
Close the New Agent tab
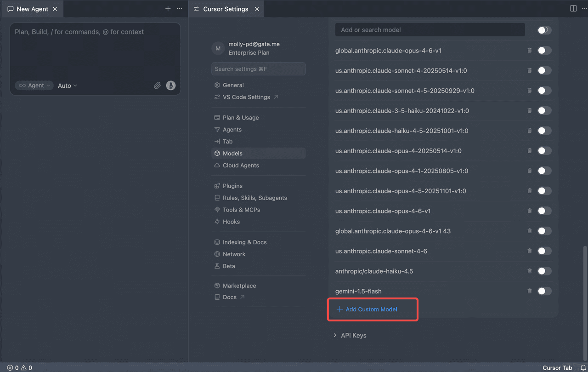[x=55, y=9]
